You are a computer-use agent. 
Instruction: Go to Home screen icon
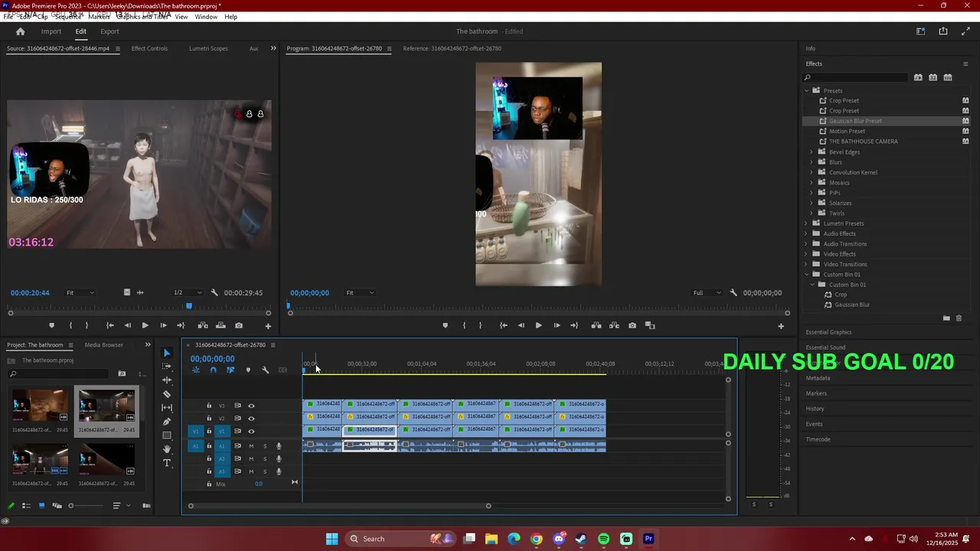tap(21, 31)
